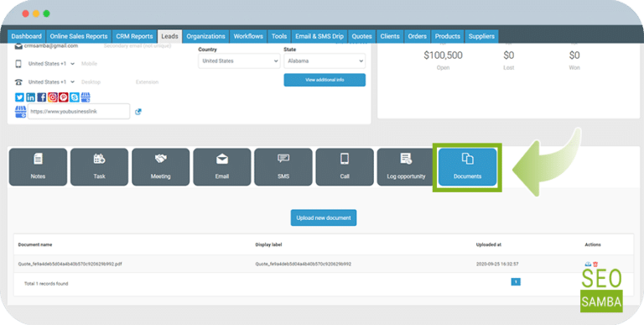Image resolution: width=644 pixels, height=325 pixels.
Task: Open business link in new window icon
Action: (138, 112)
